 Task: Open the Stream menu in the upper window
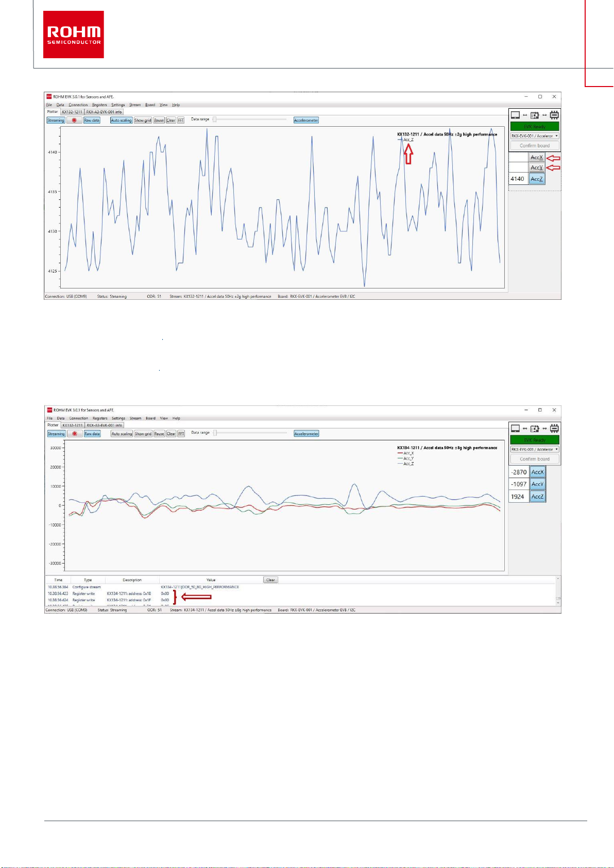point(135,105)
